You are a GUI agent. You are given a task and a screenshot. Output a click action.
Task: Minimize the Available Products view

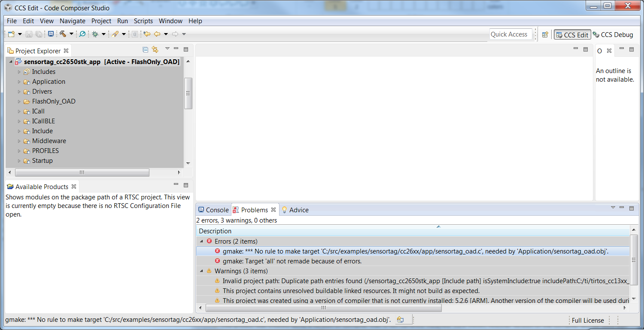coord(176,184)
